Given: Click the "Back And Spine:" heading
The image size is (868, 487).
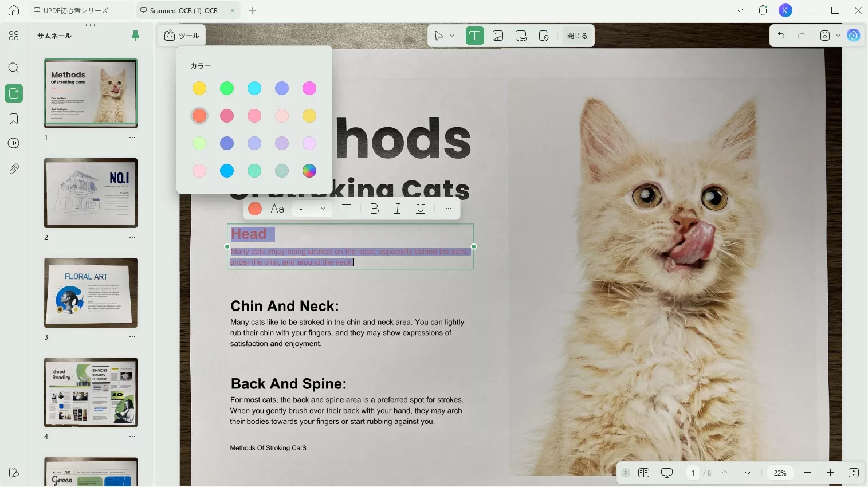Looking at the screenshot, I should pos(289,383).
